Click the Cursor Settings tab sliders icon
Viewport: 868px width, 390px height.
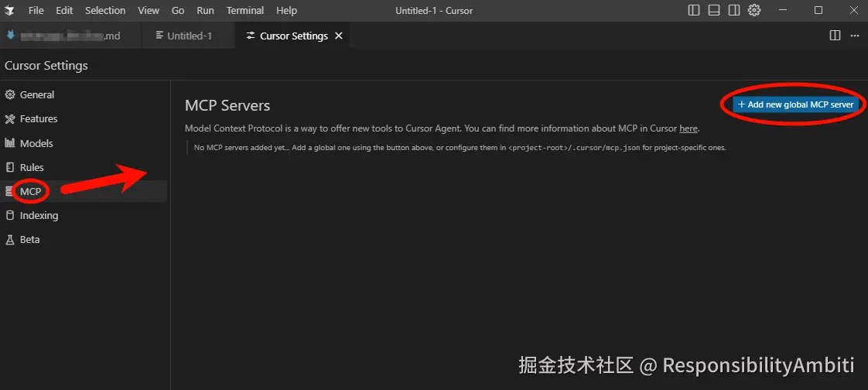(251, 36)
